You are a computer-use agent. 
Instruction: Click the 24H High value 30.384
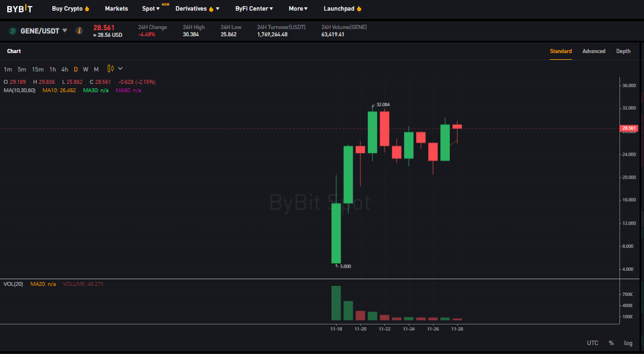191,35
